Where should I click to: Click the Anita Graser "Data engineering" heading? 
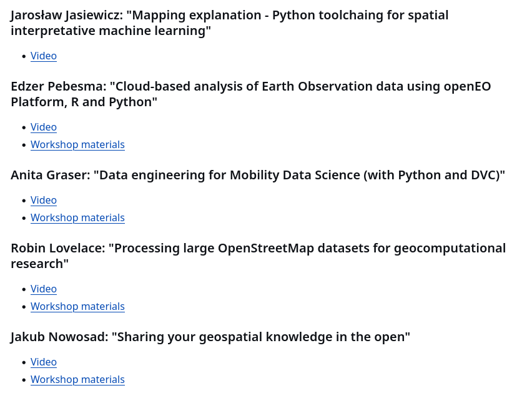tap(258, 175)
